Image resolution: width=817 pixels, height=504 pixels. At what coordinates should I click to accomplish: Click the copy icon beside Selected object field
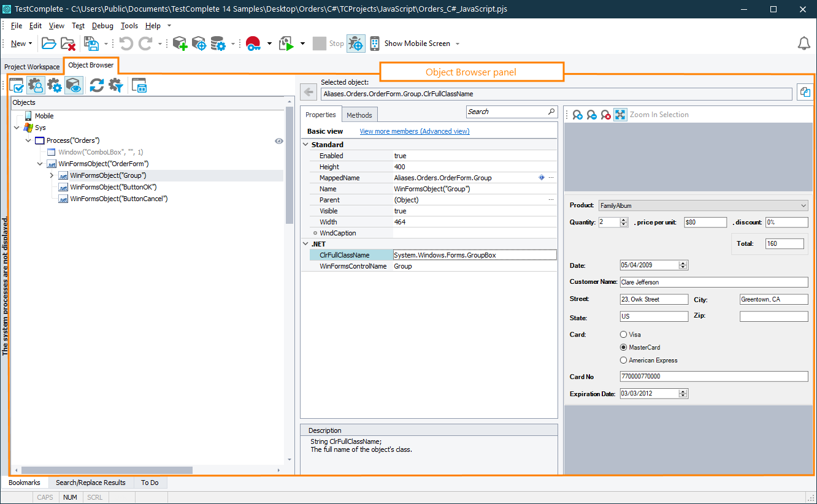(x=805, y=93)
